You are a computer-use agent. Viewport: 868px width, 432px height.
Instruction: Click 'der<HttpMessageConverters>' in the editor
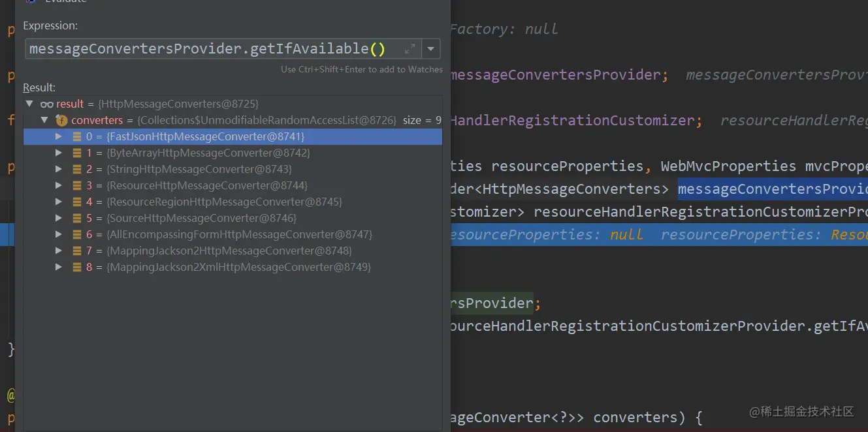click(x=560, y=189)
